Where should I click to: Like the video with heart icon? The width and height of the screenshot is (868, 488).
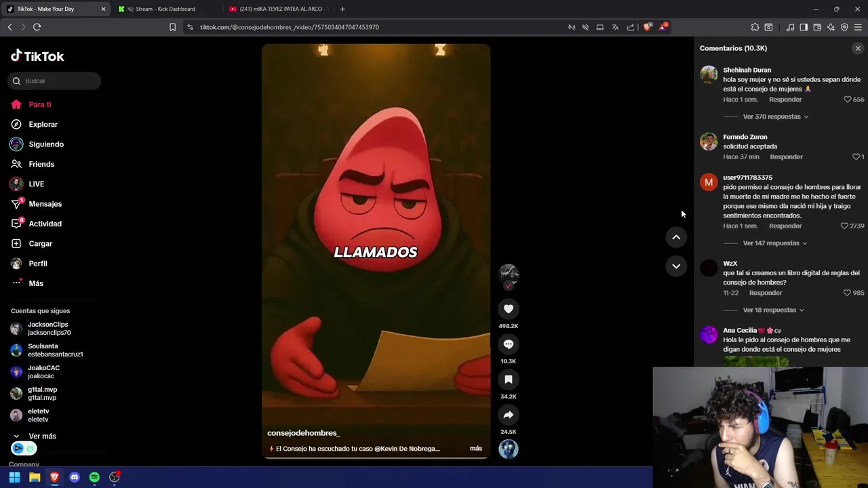(509, 309)
